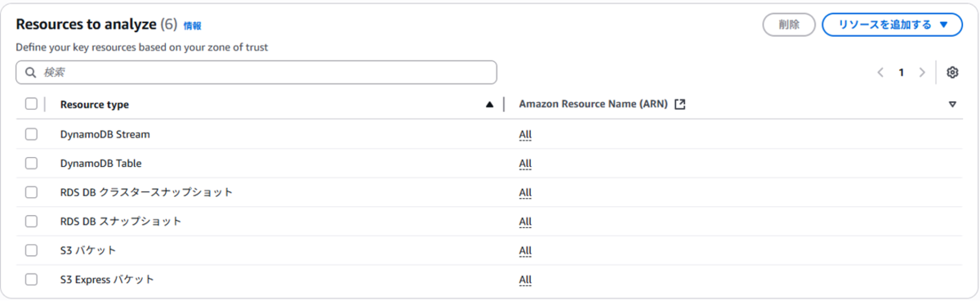Viewport: 980px width, 305px height.
Task: Select all resources header checkbox
Action: (x=31, y=104)
